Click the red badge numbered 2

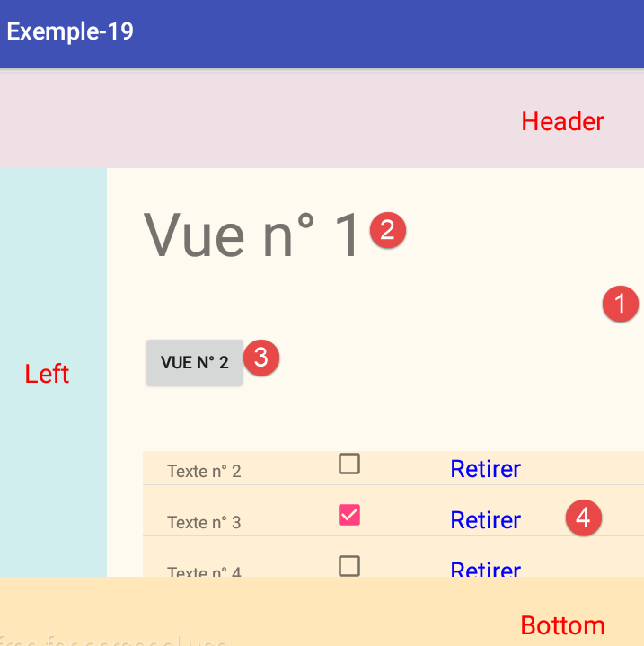pos(387,230)
